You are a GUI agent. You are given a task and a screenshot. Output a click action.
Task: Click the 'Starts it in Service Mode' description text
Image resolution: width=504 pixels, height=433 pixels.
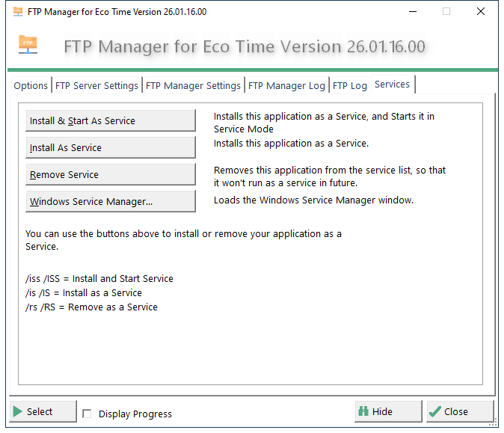[324, 123]
